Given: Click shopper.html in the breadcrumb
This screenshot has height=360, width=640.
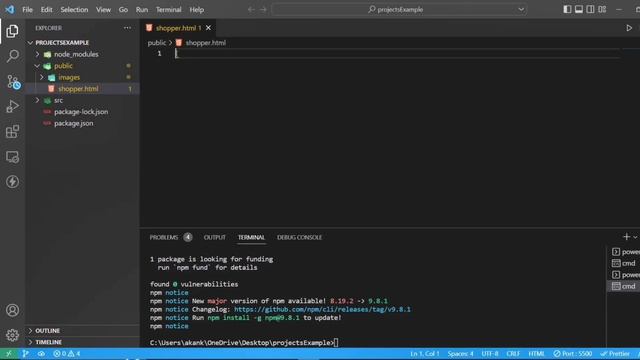Looking at the screenshot, I should click(206, 42).
